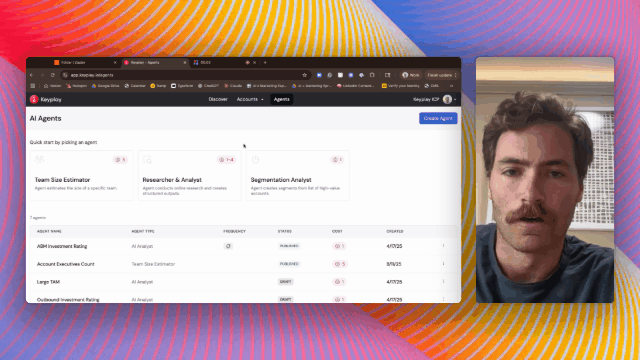Viewport: 640px width, 360px height.
Task: Pick the Team Size Estimator card
Action: [x=81, y=176]
